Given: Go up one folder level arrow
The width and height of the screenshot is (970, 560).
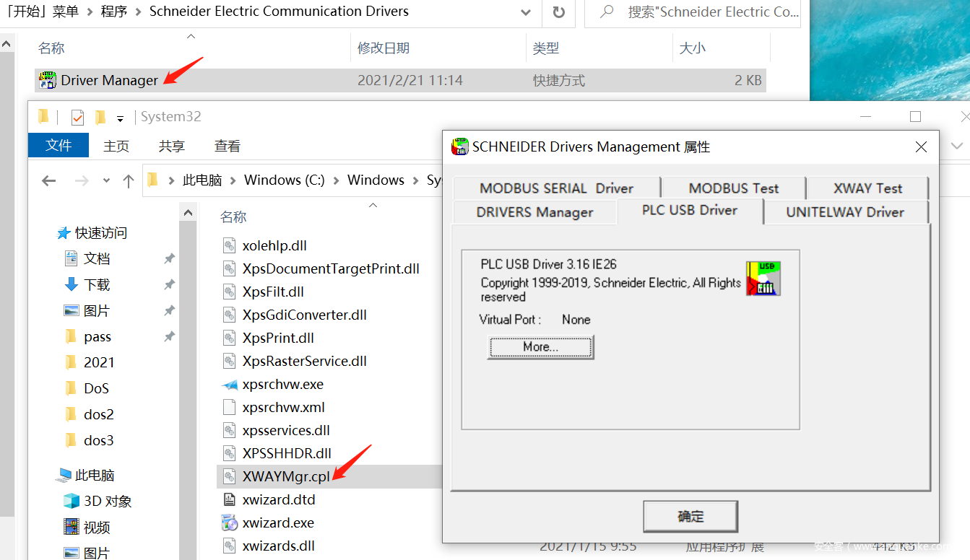Looking at the screenshot, I should click(x=129, y=180).
